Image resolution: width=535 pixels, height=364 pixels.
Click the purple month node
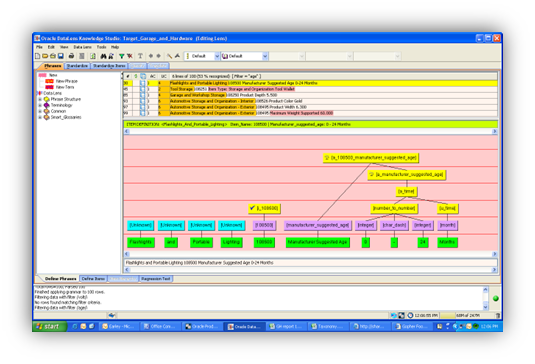tap(447, 225)
